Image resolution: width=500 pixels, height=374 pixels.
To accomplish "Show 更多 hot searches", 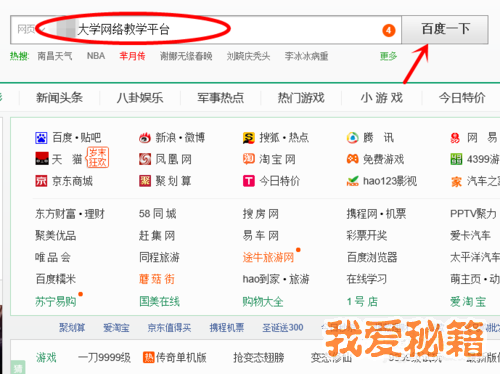I will click(388, 56).
